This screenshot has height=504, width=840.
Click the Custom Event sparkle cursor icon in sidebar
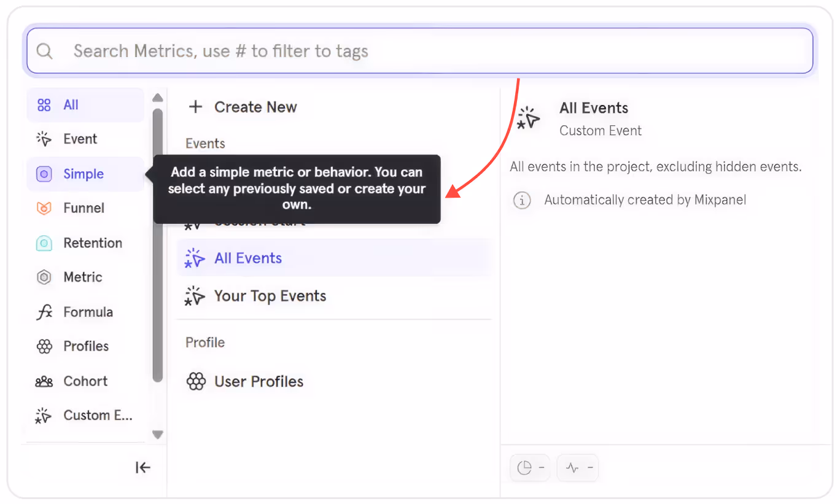[44, 416]
